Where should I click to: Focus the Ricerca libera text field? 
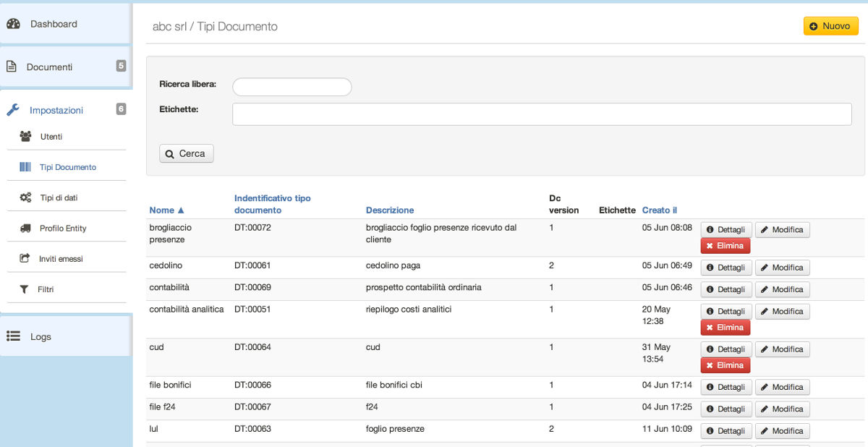point(292,87)
